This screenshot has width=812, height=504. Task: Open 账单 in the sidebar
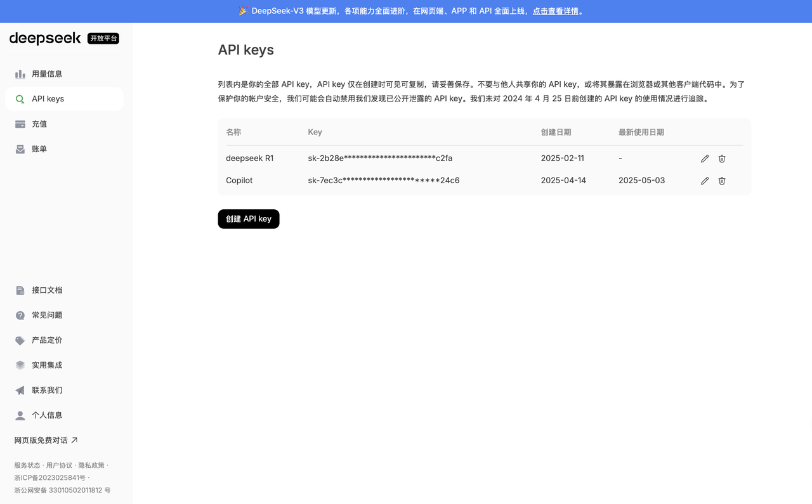[64, 149]
